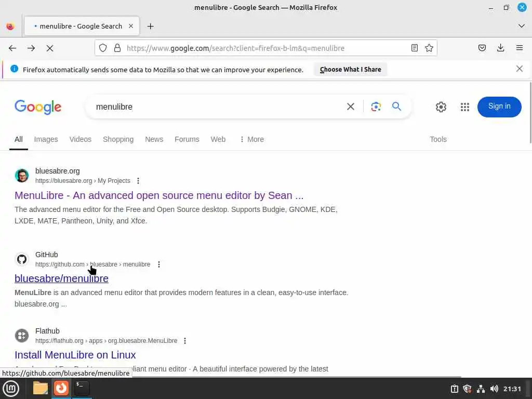The image size is (532, 399).
Task: Open the bluesabre/menulibre GitHub link
Action: point(61,278)
